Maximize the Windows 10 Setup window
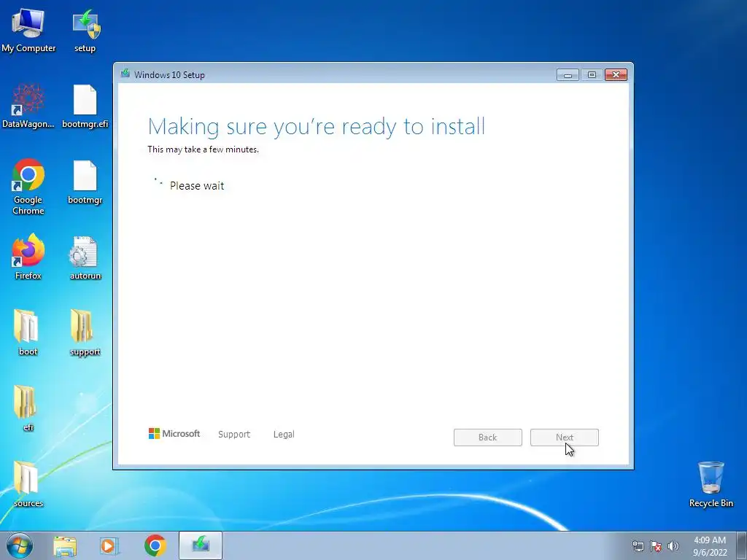Image resolution: width=747 pixels, height=560 pixels. 592,75
